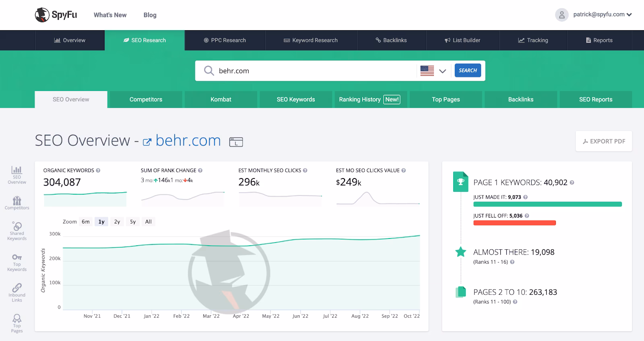Click the browser window icon beside behr.com
644x341 pixels.
[x=236, y=142]
